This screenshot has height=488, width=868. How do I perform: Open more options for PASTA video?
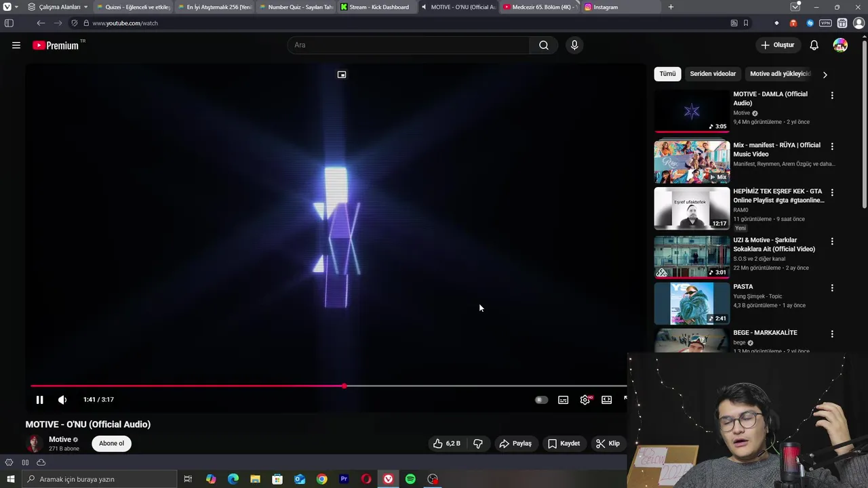[x=832, y=288]
